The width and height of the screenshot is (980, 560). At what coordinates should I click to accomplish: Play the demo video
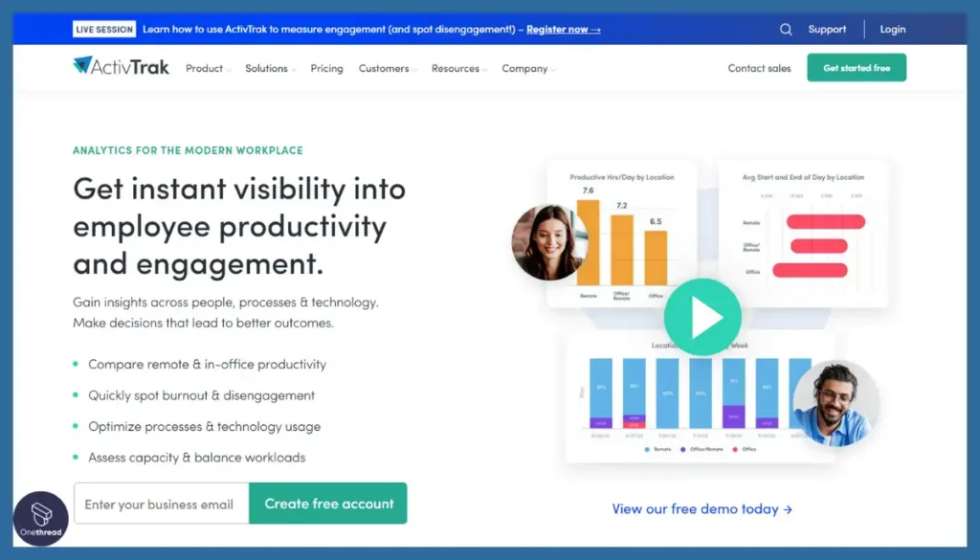[x=702, y=317]
